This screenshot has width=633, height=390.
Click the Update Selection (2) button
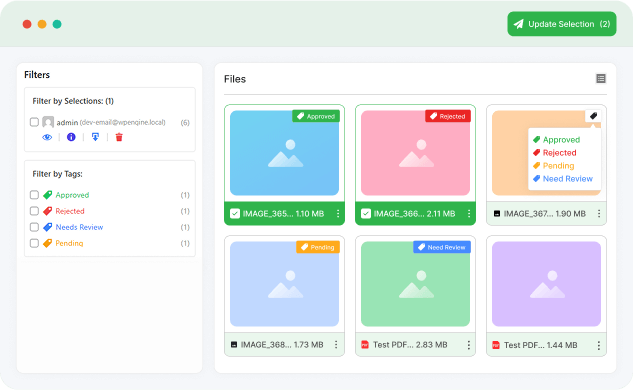[562, 24]
